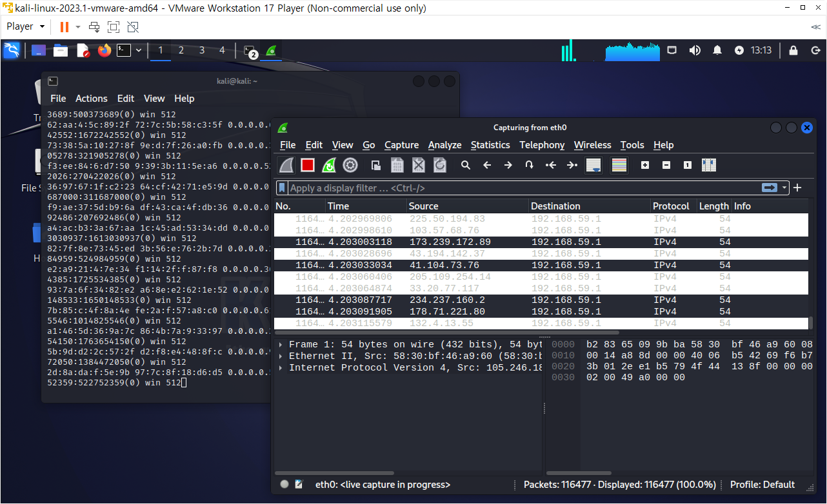
Task: Open Wireshark Wireless menu
Action: [x=593, y=145]
